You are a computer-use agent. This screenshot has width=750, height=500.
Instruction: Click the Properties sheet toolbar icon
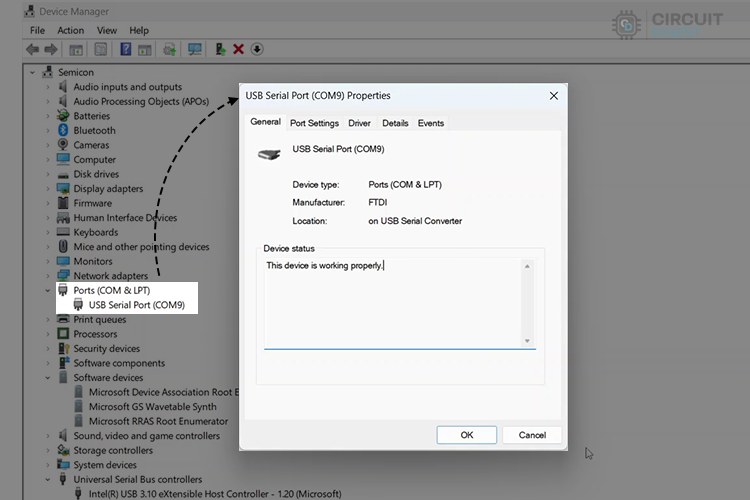pyautogui.click(x=100, y=49)
